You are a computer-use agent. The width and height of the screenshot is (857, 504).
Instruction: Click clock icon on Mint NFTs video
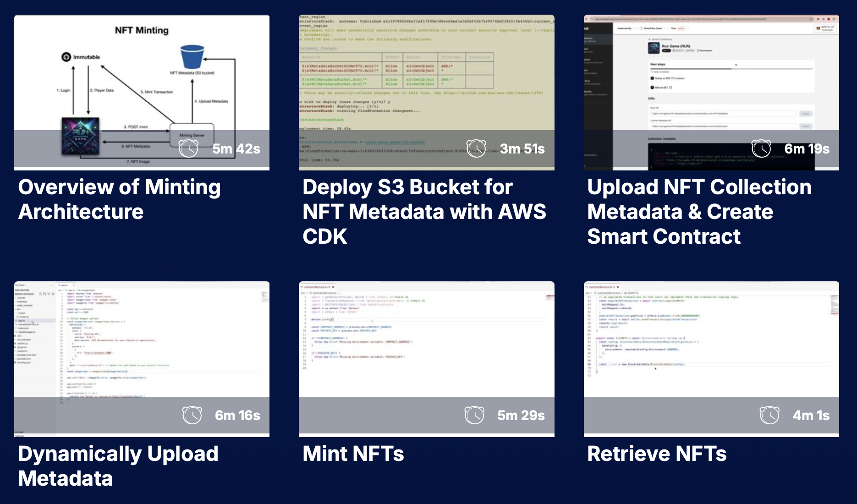point(474,415)
